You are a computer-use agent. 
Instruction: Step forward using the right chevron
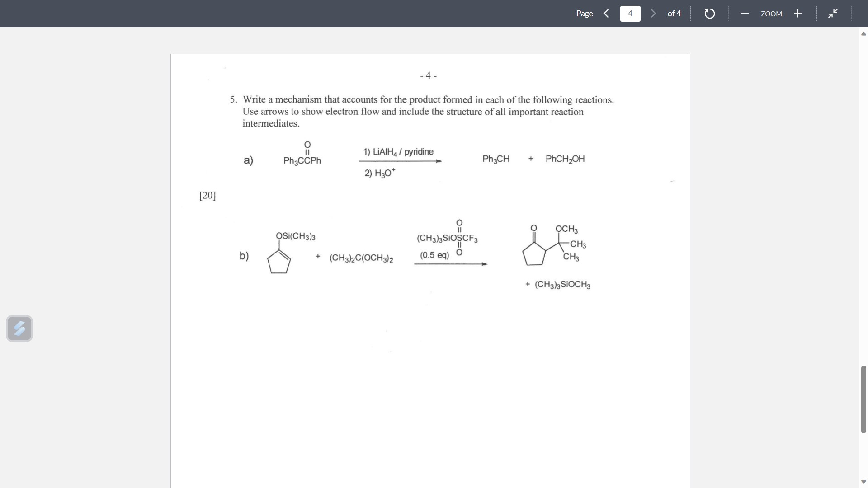pos(653,14)
